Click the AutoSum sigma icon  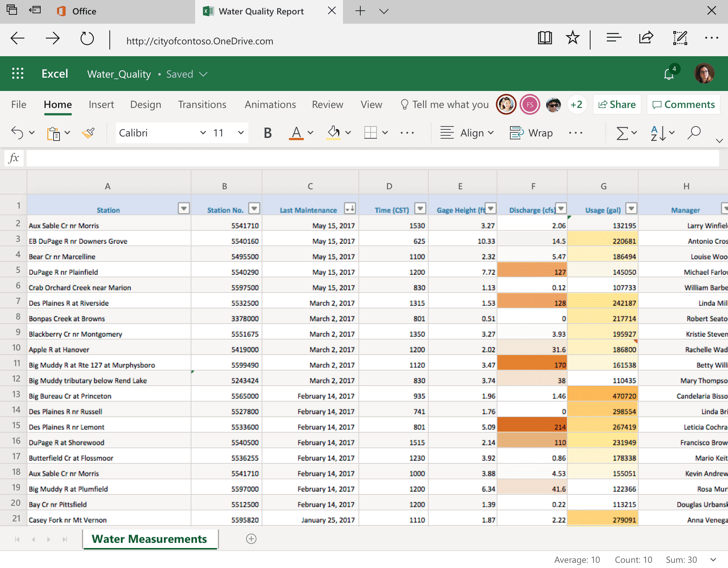(x=622, y=133)
